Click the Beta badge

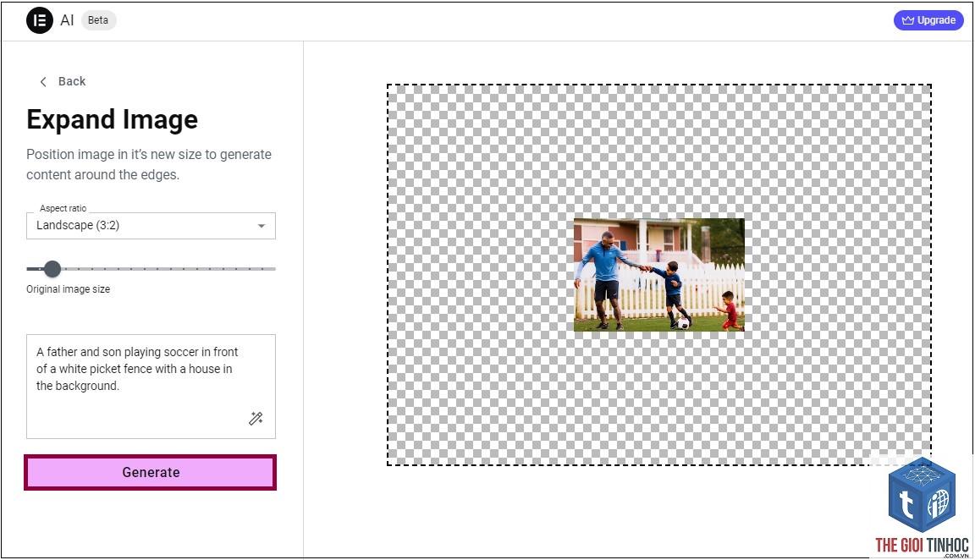click(x=98, y=20)
